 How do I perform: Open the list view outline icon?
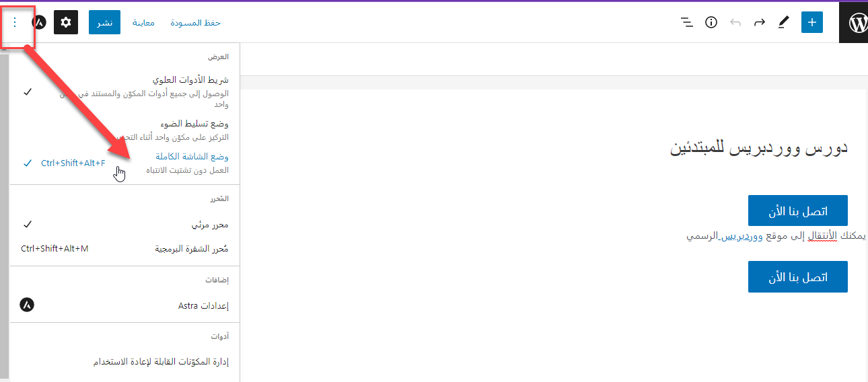687,22
